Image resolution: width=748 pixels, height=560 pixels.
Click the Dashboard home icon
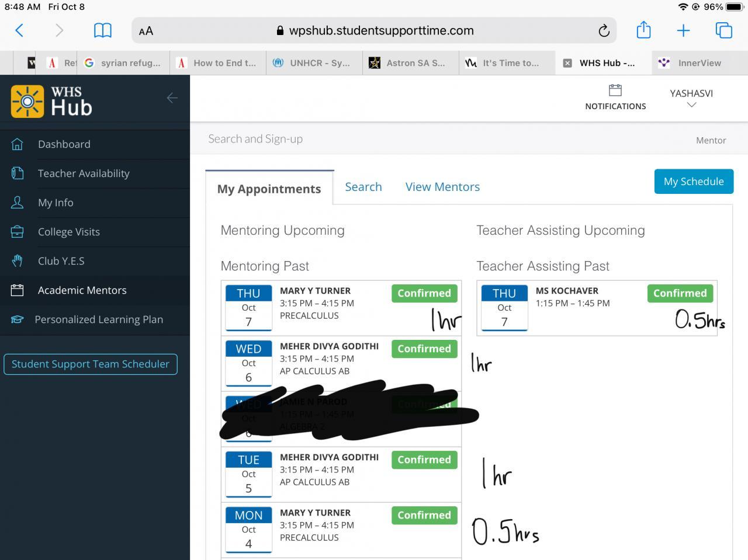[x=18, y=144]
